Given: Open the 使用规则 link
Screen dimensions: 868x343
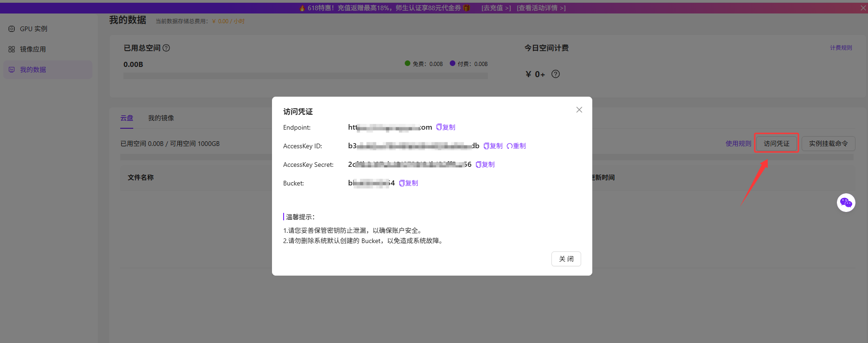Looking at the screenshot, I should point(738,144).
